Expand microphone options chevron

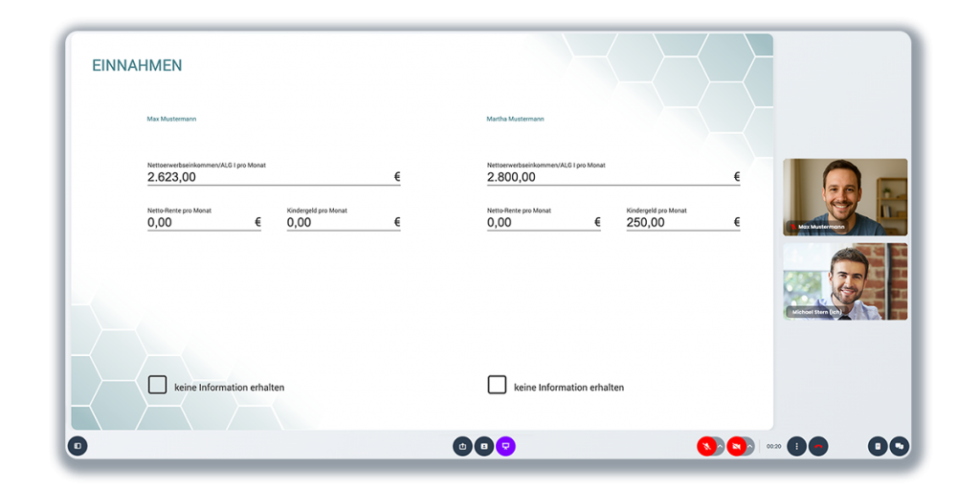tap(721, 446)
